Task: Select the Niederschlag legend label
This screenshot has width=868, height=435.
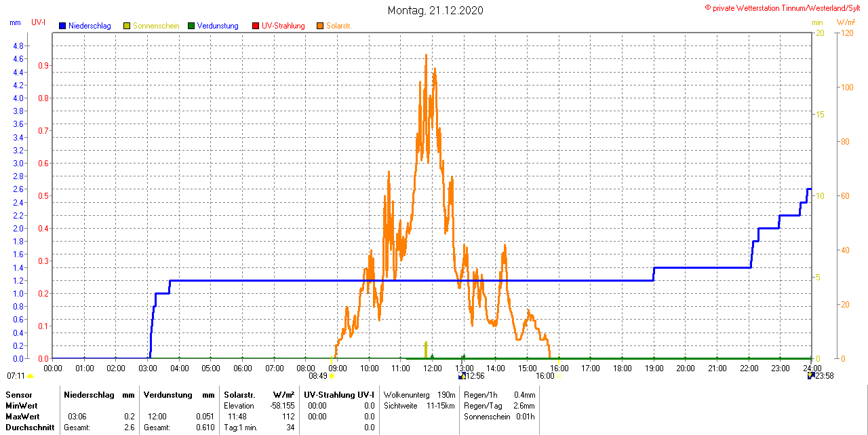Action: click(x=90, y=26)
